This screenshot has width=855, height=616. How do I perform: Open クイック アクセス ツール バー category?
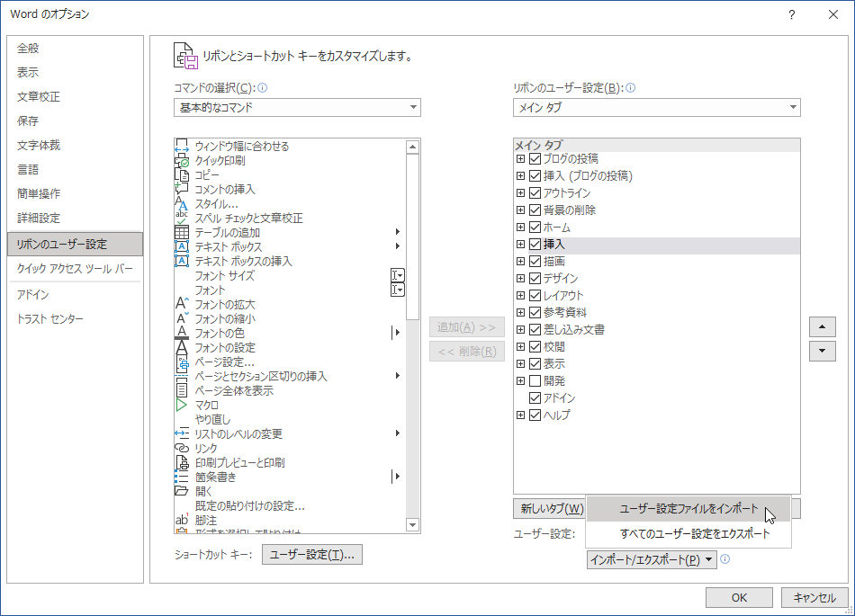click(x=76, y=269)
